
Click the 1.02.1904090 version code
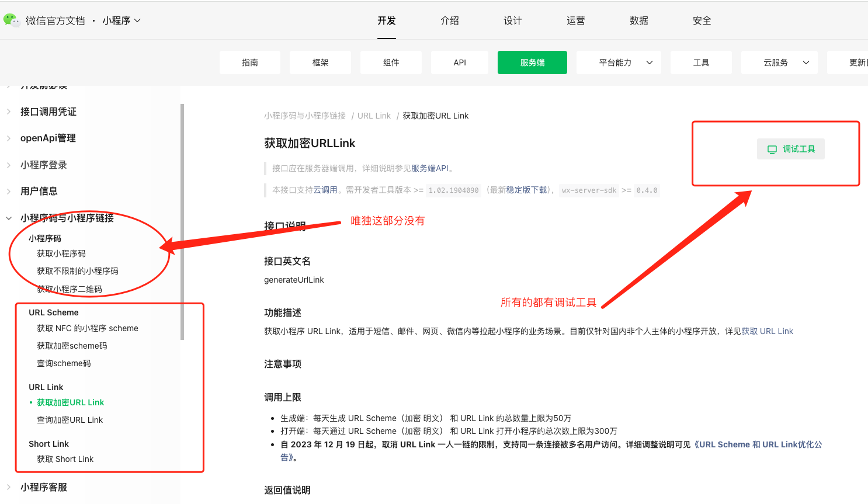tap(453, 190)
